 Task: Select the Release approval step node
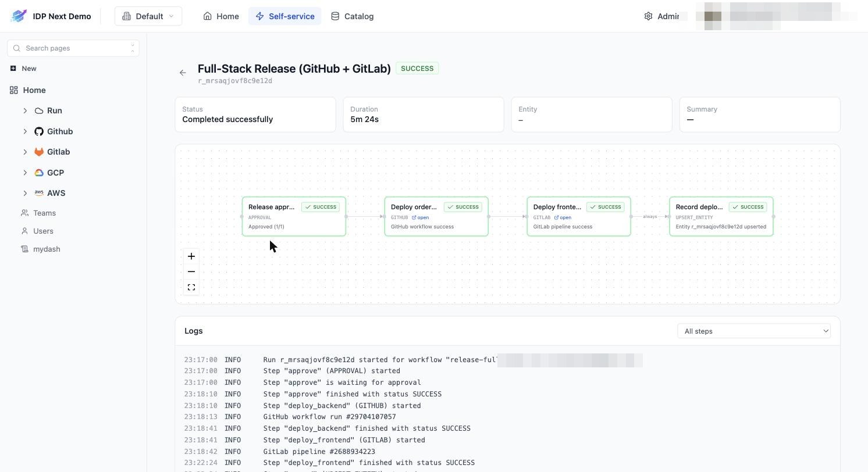click(x=294, y=217)
